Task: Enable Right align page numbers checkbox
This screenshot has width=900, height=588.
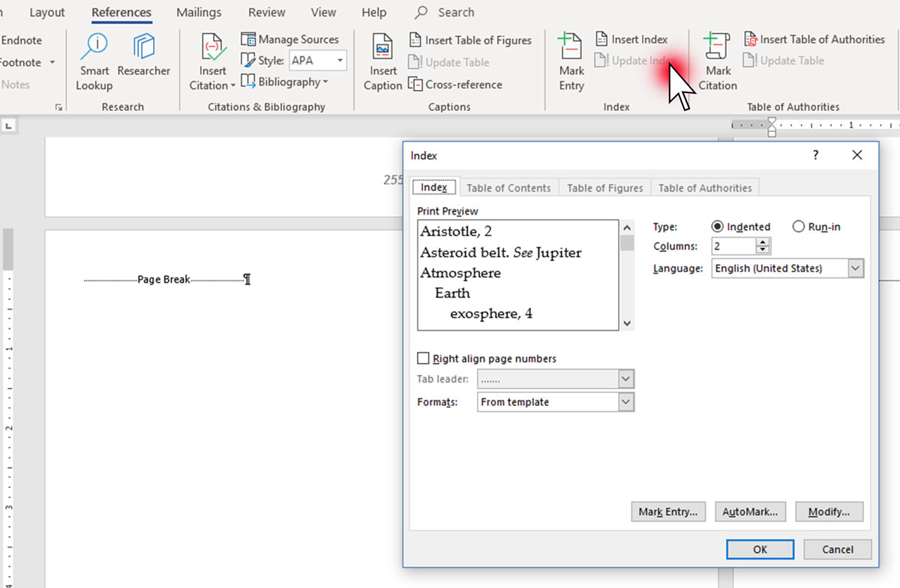Action: pos(424,358)
